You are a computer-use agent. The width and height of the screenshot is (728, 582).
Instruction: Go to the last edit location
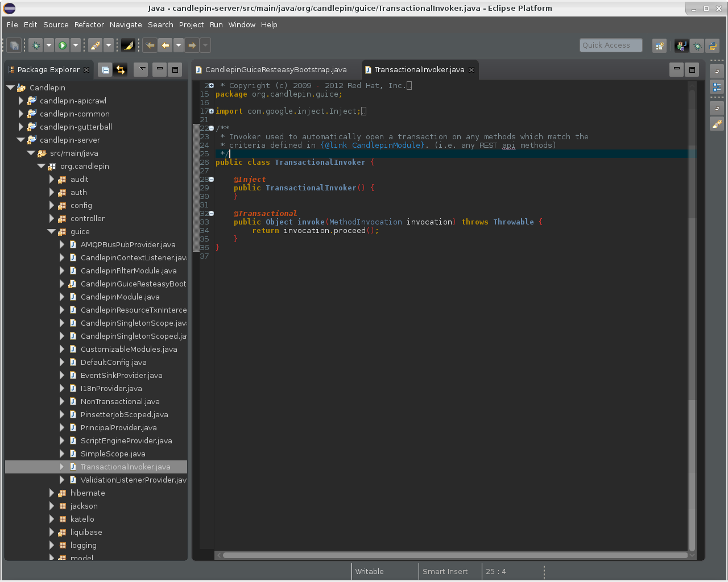click(x=150, y=45)
